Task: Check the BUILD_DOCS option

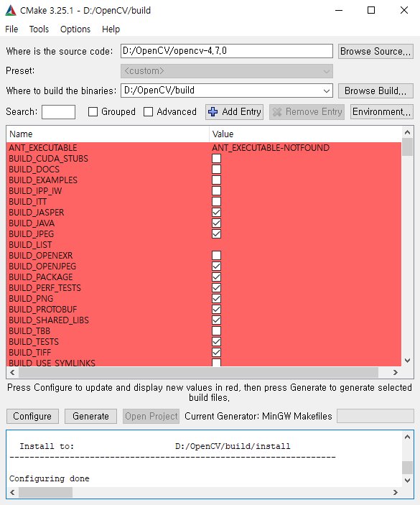Action: pos(217,169)
